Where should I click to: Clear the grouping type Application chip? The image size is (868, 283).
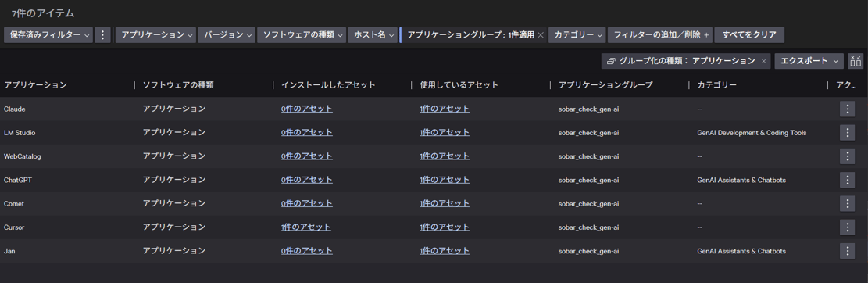click(x=764, y=61)
